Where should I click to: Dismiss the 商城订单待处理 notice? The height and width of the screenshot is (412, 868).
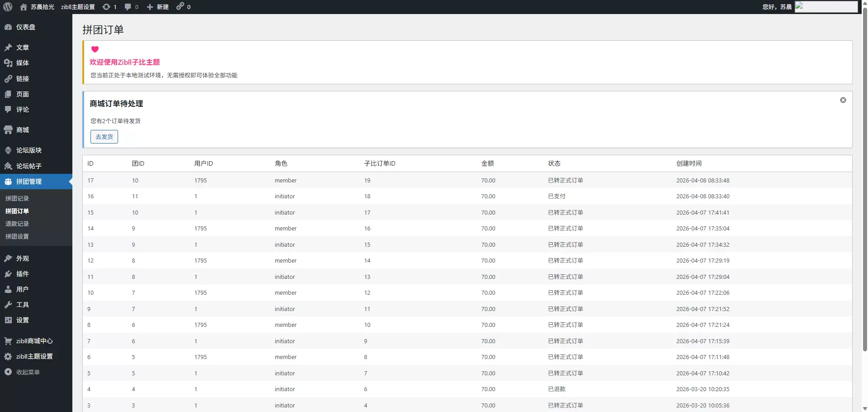(843, 100)
